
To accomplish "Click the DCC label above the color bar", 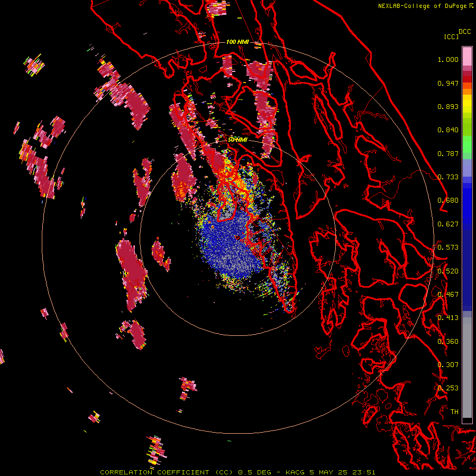I will 464,32.
